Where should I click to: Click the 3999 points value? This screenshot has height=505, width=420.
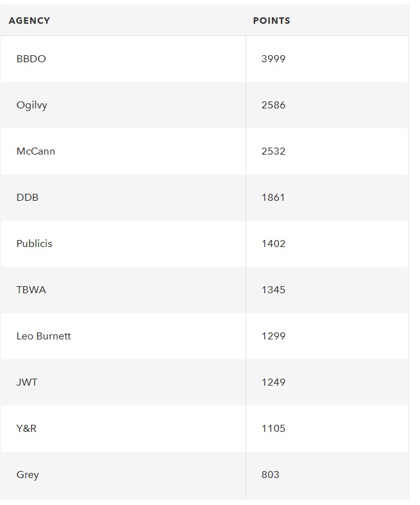273,59
